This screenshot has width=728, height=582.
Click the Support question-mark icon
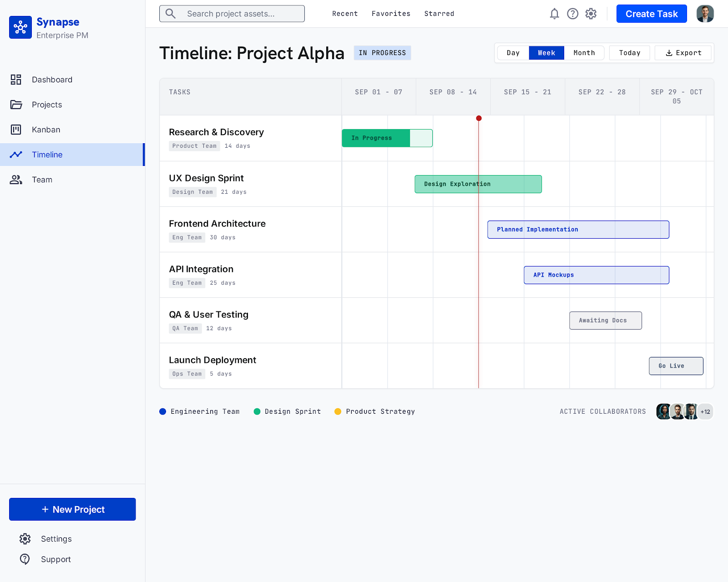pos(25,559)
